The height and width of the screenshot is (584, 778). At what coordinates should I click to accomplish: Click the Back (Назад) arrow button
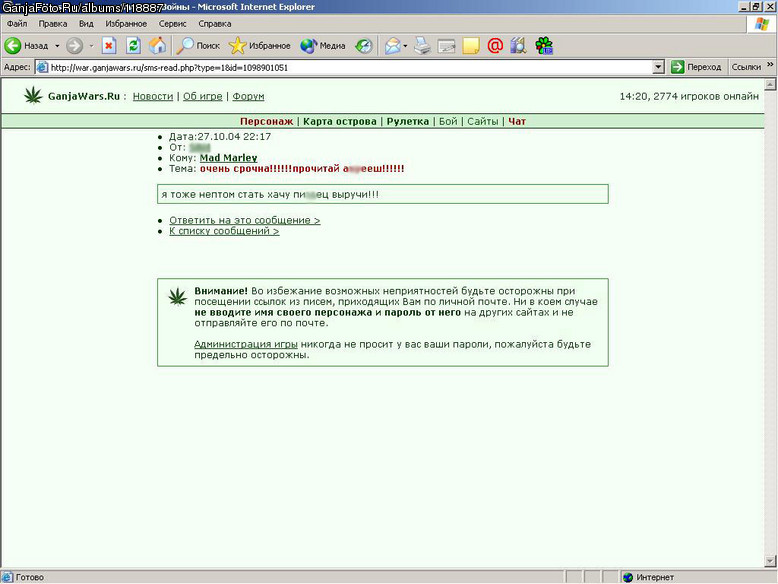coord(26,46)
